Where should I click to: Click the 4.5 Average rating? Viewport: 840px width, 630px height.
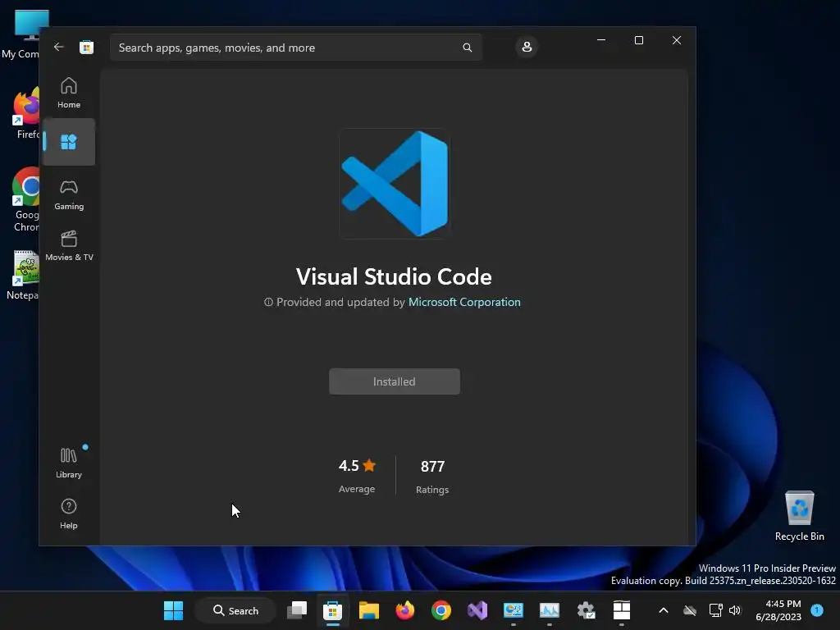point(357,476)
